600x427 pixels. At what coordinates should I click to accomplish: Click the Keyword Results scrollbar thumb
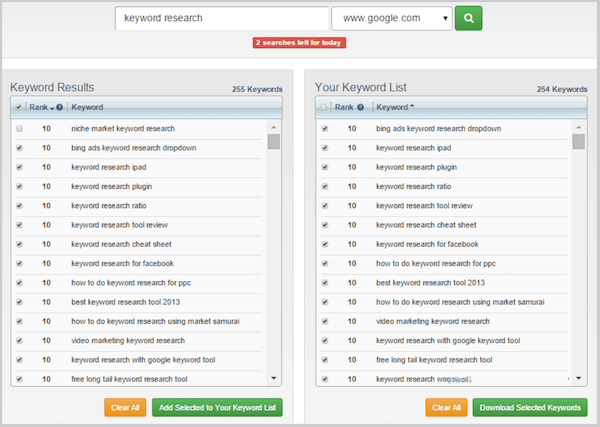pos(274,141)
